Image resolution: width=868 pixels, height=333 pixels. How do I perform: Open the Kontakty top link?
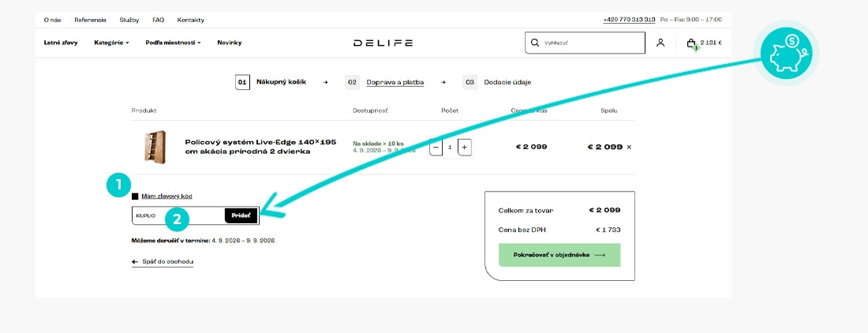190,20
